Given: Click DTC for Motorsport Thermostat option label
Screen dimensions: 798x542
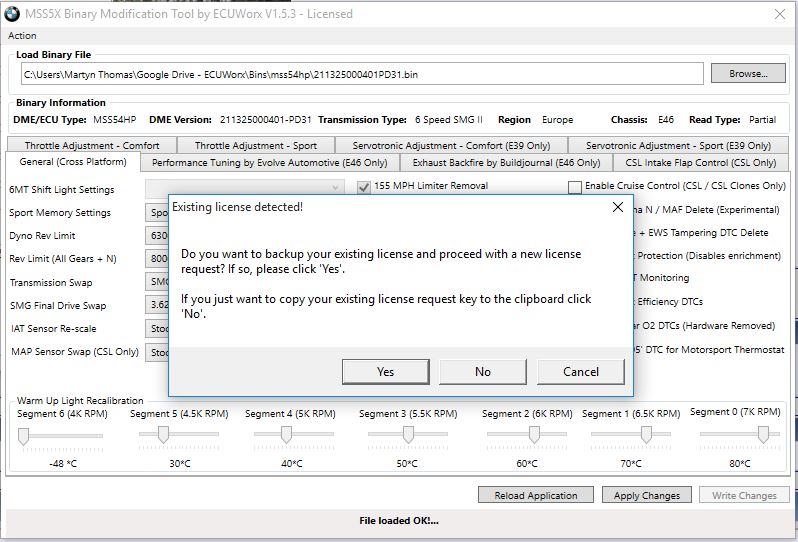Looking at the screenshot, I should point(709,350).
